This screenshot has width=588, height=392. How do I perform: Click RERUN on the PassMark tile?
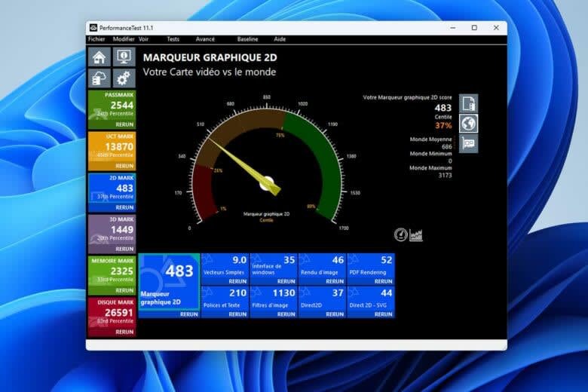coord(125,124)
